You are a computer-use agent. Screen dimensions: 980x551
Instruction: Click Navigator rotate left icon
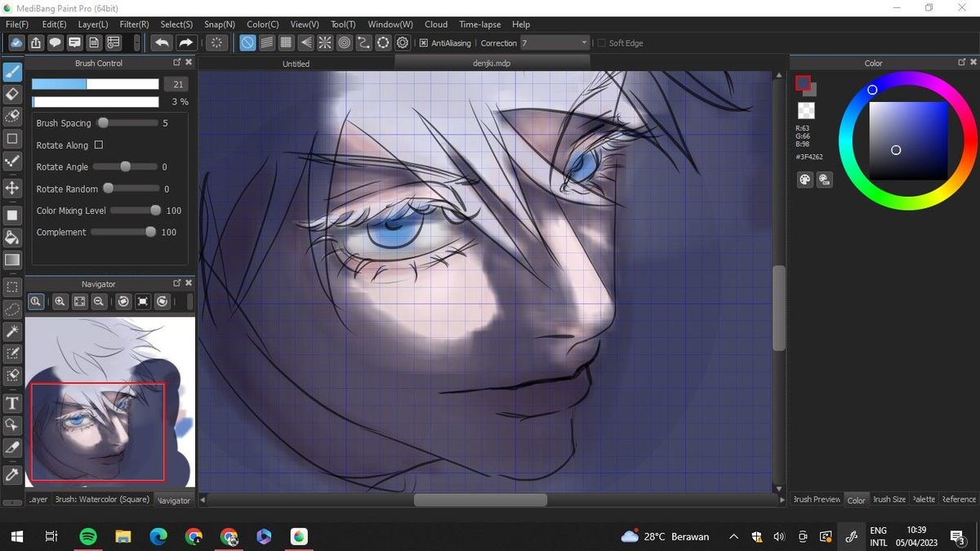coord(123,301)
